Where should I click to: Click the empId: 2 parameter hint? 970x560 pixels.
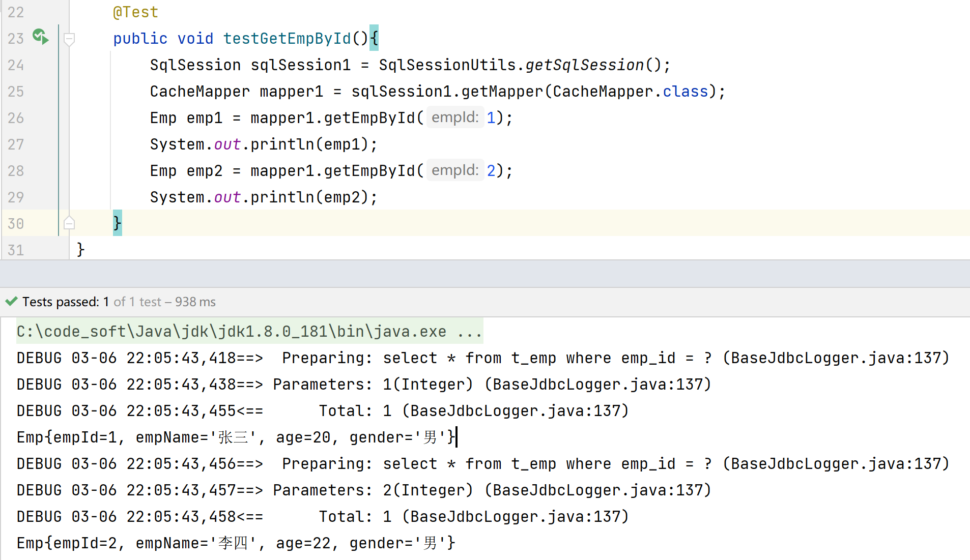(455, 170)
